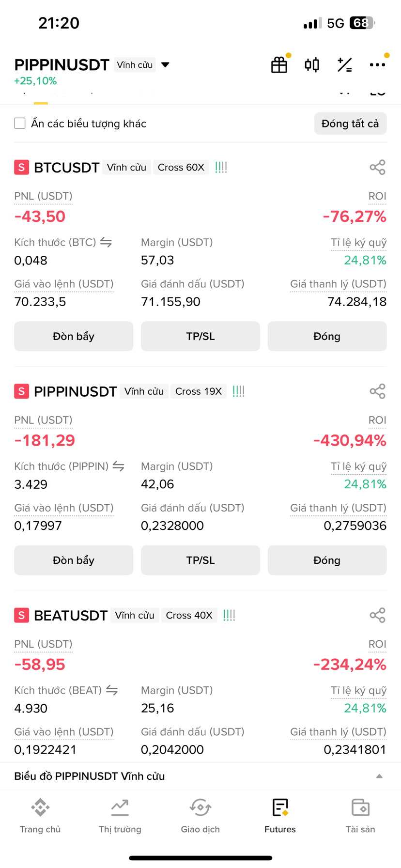Tap BTCUSDT ADL indicator bars
Image resolution: width=401 pixels, height=868 pixels.
tap(221, 168)
